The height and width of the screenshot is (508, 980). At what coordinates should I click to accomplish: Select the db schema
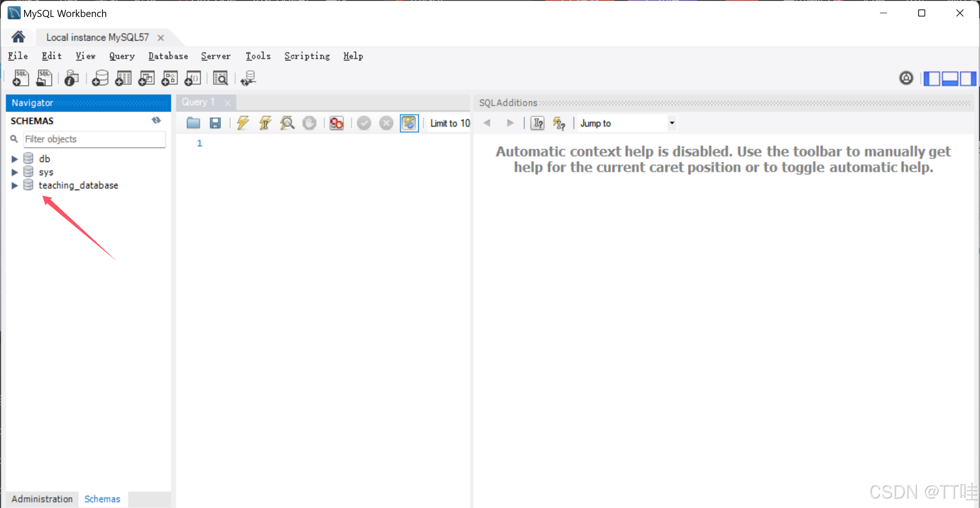[x=44, y=159]
